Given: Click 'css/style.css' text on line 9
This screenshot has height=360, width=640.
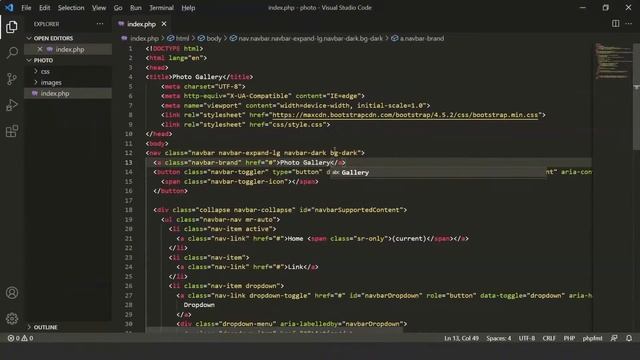Looking at the screenshot, I should click(x=299, y=124).
